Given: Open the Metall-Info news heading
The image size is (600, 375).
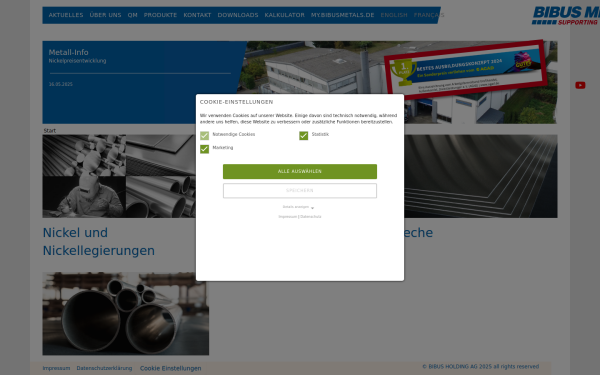Looking at the screenshot, I should 68,52.
